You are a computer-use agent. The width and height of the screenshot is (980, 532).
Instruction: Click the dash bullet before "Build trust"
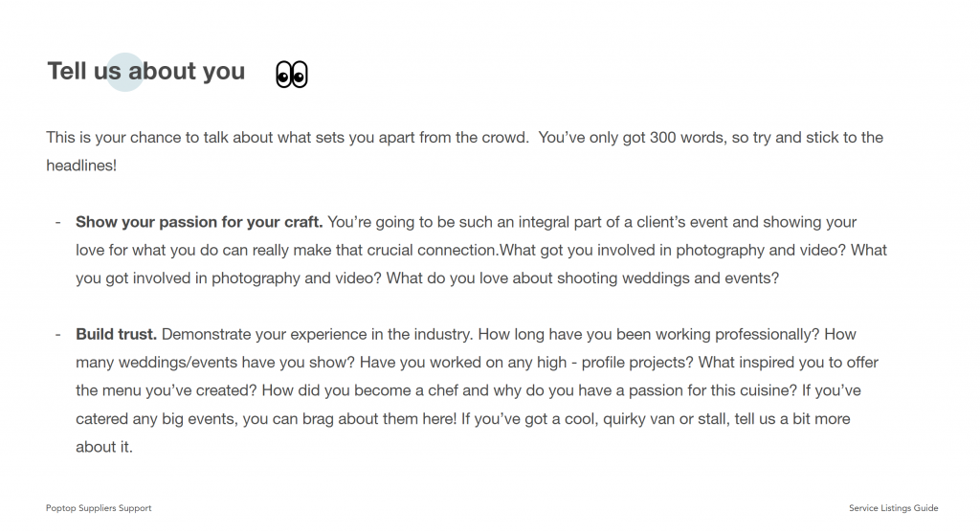(x=57, y=335)
